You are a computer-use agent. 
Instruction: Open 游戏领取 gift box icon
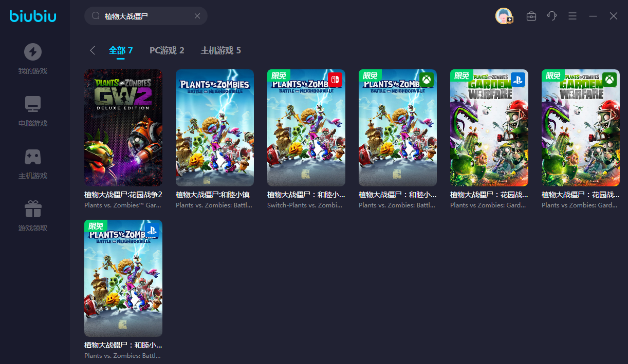33,209
